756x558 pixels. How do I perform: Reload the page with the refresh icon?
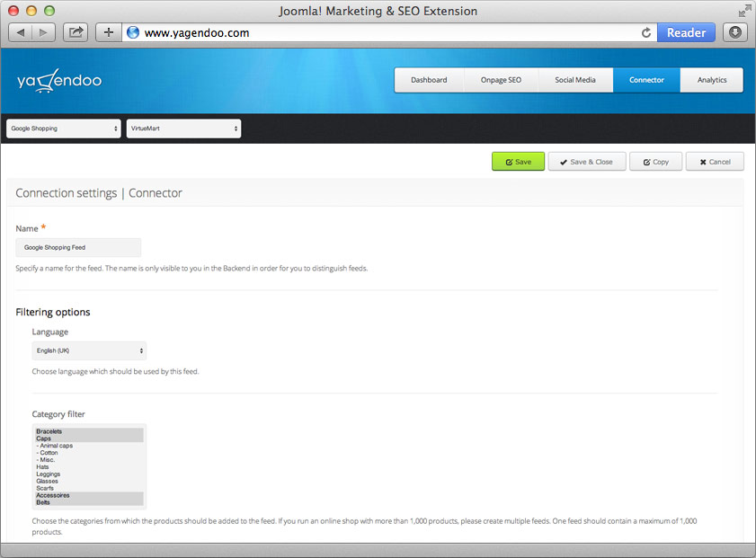pyautogui.click(x=646, y=32)
